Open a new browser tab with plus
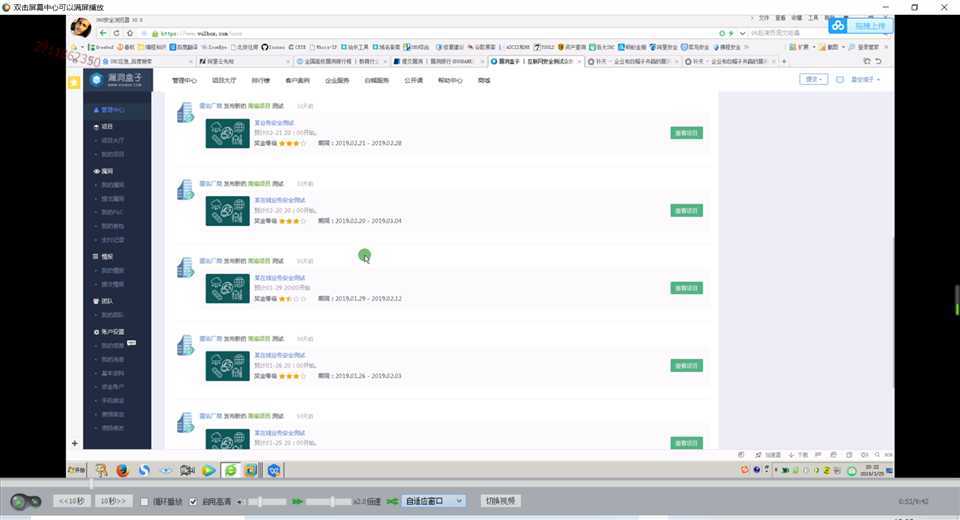960x520 pixels. point(784,61)
